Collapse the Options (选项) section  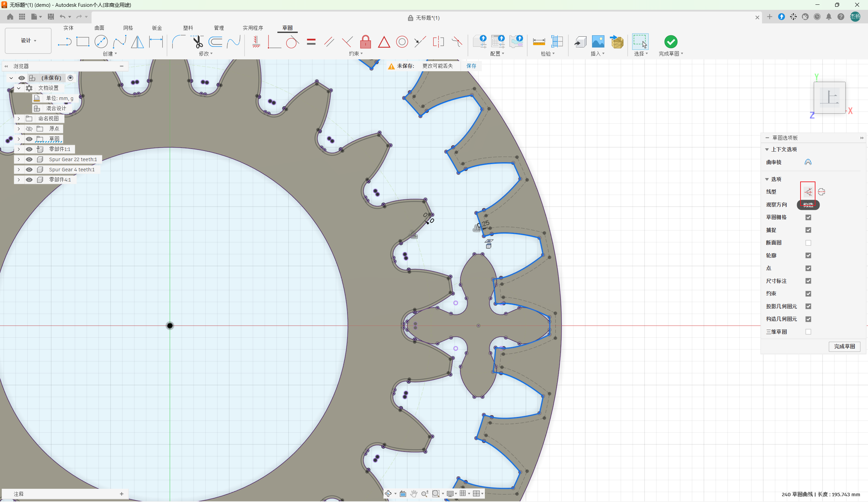(767, 179)
